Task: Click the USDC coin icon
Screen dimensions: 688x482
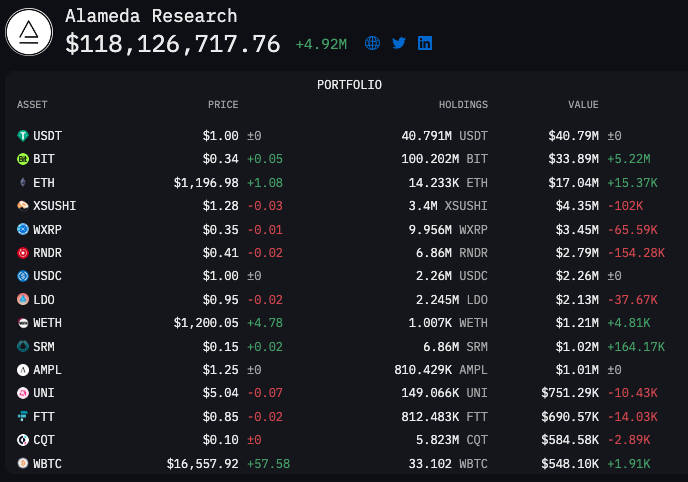Action: (23, 276)
